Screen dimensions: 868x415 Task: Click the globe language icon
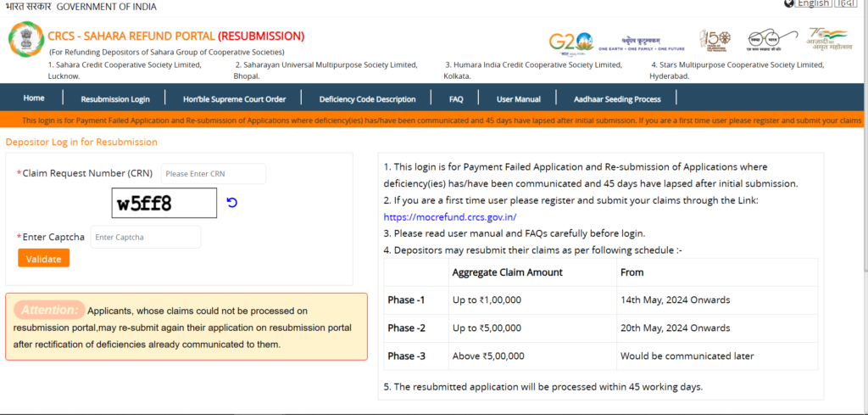(x=789, y=4)
